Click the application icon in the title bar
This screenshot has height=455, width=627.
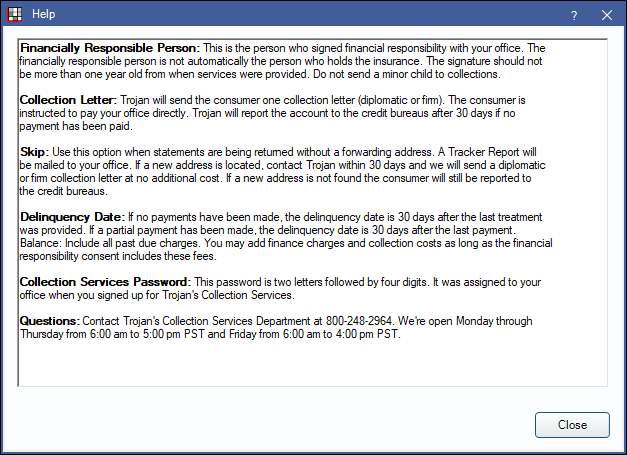[15, 15]
